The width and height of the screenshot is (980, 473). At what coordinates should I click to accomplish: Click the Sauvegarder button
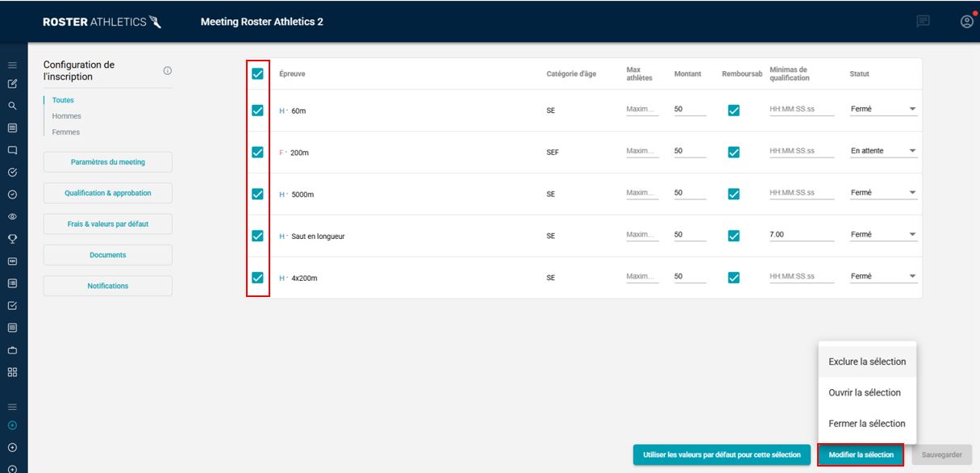pos(942,454)
